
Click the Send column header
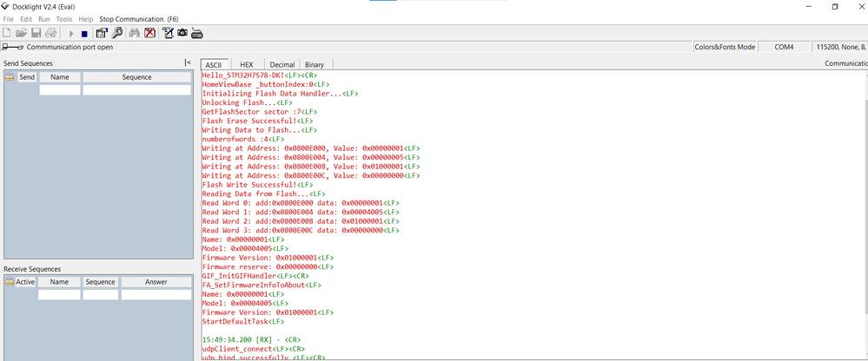(27, 77)
